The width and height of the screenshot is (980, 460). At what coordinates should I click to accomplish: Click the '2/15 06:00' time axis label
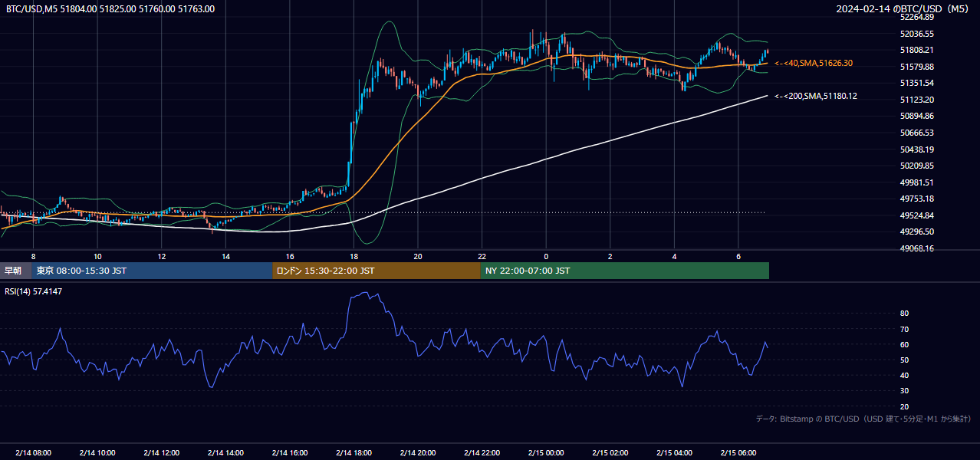click(x=738, y=452)
